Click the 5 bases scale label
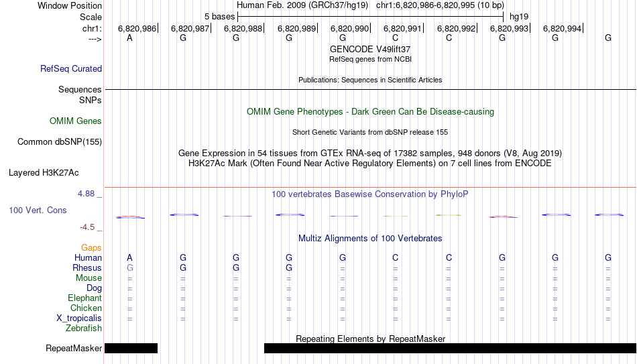The height and width of the screenshot is (364, 637). 219,17
